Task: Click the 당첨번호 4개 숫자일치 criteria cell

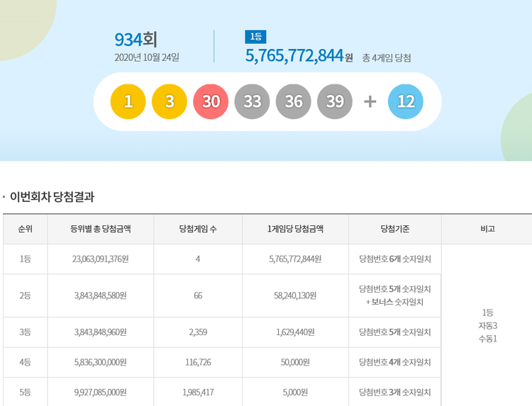Action: coord(395,362)
